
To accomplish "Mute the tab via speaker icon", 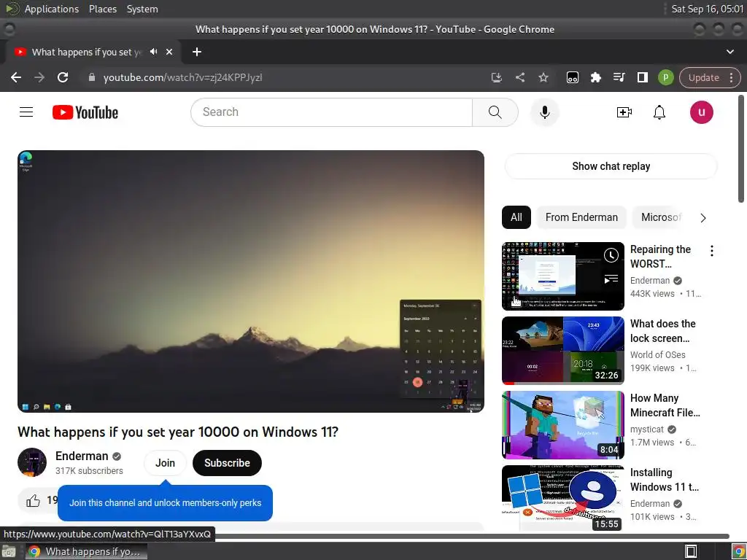I will (x=153, y=52).
